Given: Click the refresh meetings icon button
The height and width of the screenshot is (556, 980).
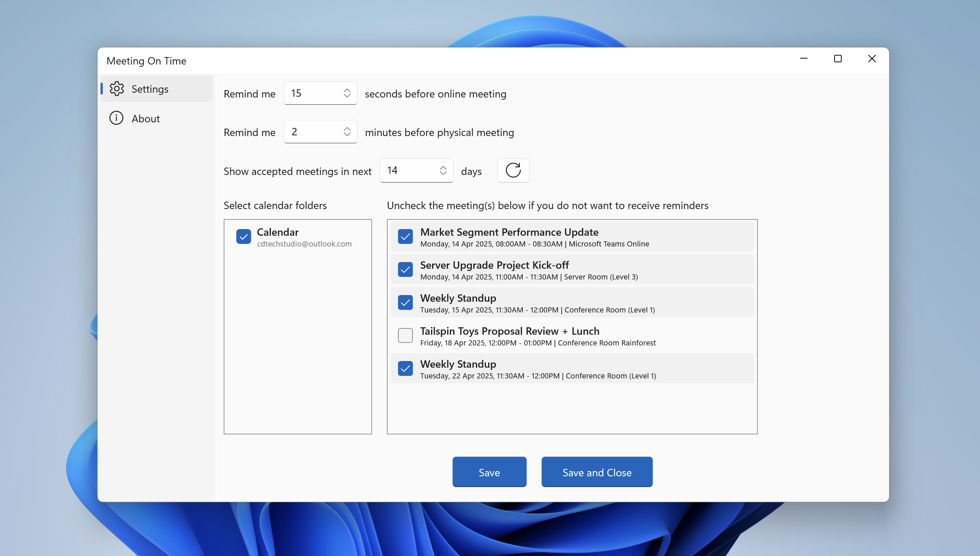Looking at the screenshot, I should pos(513,170).
